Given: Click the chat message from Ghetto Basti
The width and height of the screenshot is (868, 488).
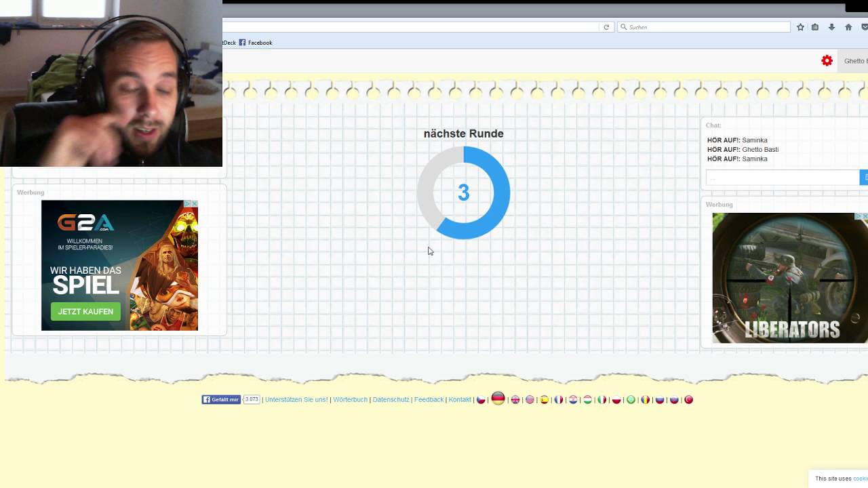Looking at the screenshot, I should point(743,150).
